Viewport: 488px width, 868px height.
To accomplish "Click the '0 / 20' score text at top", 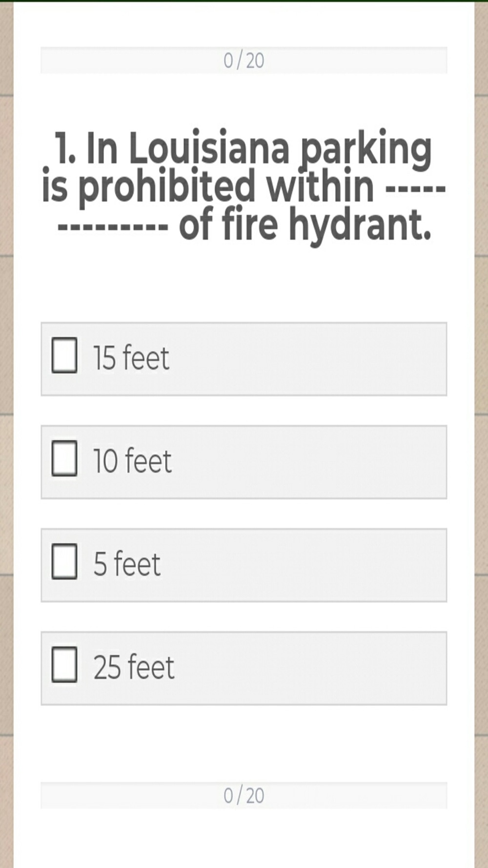I will tap(244, 61).
